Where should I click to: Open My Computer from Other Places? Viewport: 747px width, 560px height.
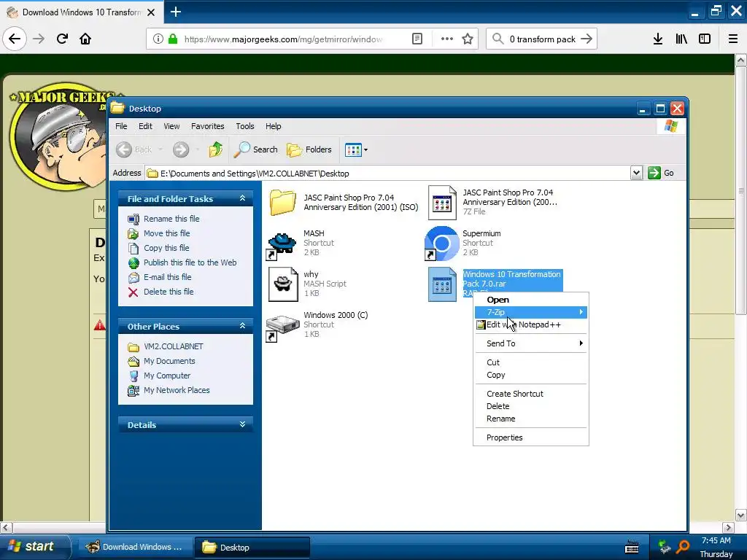(167, 376)
